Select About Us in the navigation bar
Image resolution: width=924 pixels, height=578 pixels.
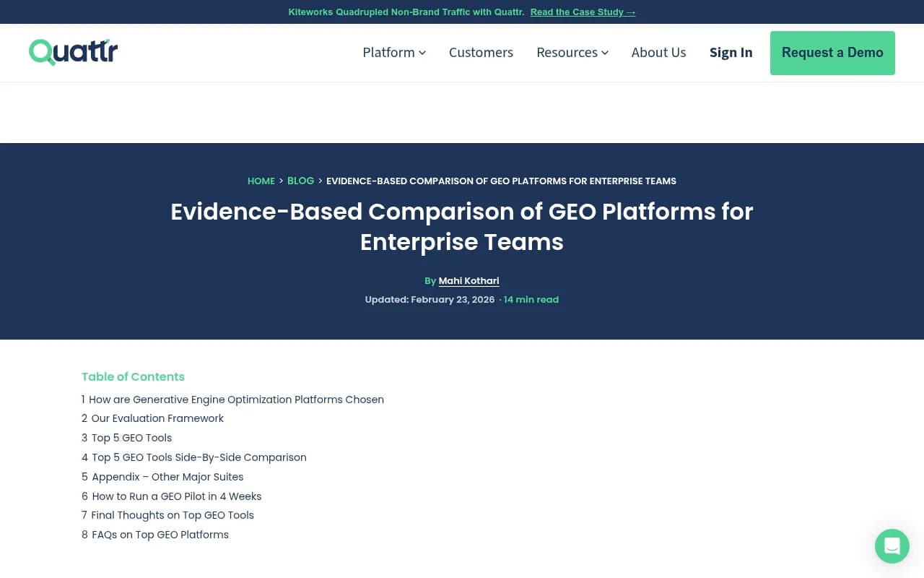point(658,52)
